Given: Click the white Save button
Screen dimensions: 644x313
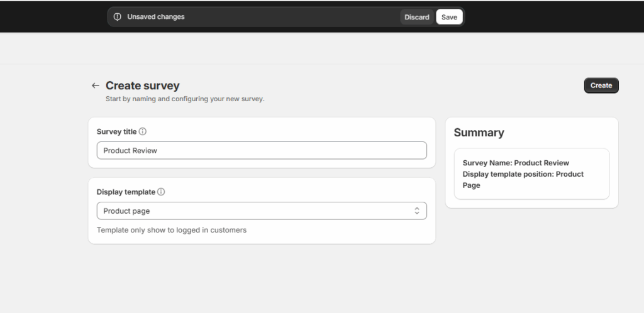Looking at the screenshot, I should tap(449, 17).
